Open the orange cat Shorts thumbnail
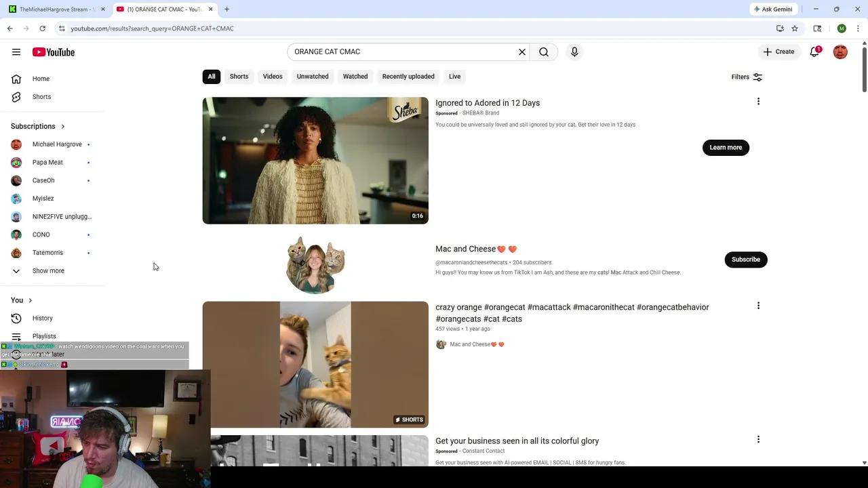Viewport: 868px width, 488px height. tap(315, 365)
